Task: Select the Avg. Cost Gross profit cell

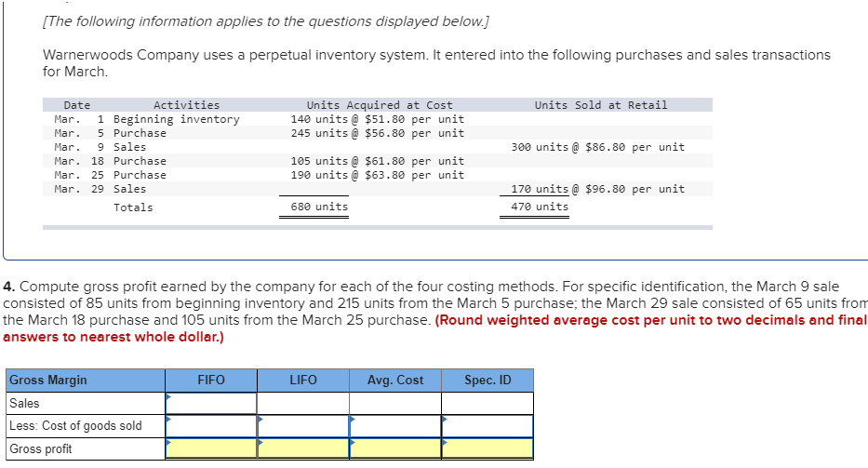Action: [395, 448]
